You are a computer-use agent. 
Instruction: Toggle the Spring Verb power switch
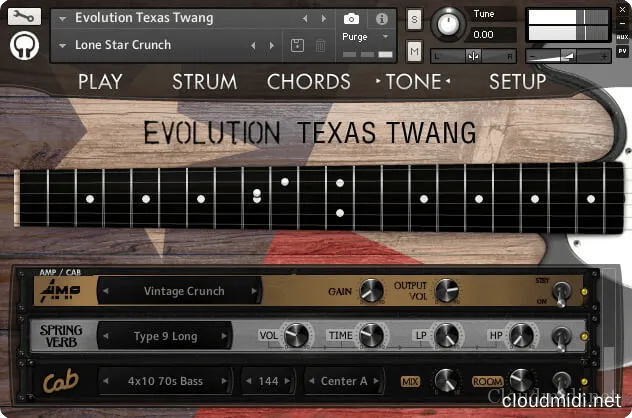click(561, 337)
